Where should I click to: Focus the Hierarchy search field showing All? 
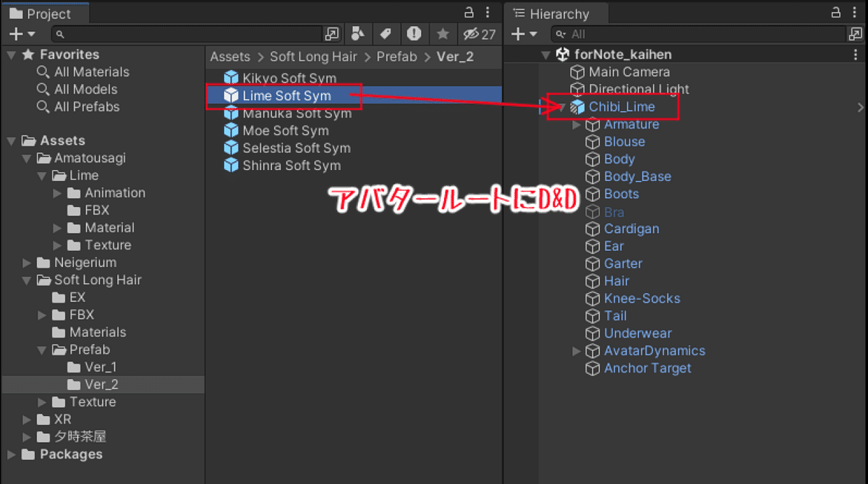699,34
